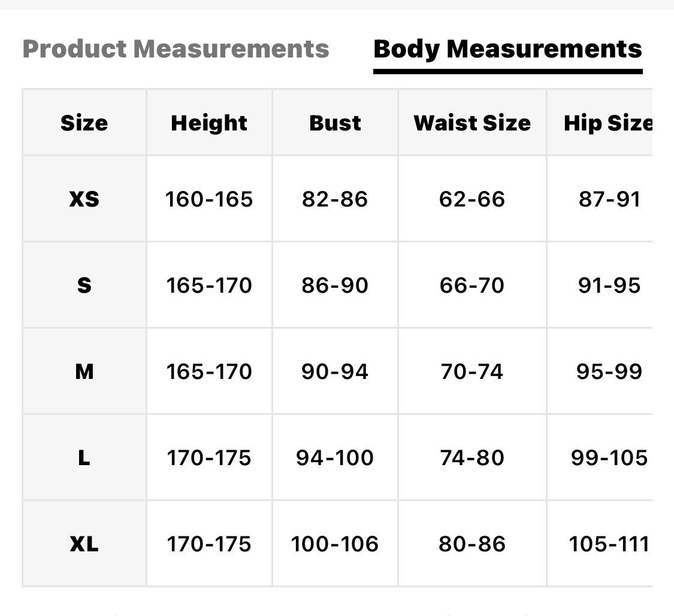Screen dimensions: 674x616
Task: Select the Body Measurements tab
Action: tap(507, 49)
